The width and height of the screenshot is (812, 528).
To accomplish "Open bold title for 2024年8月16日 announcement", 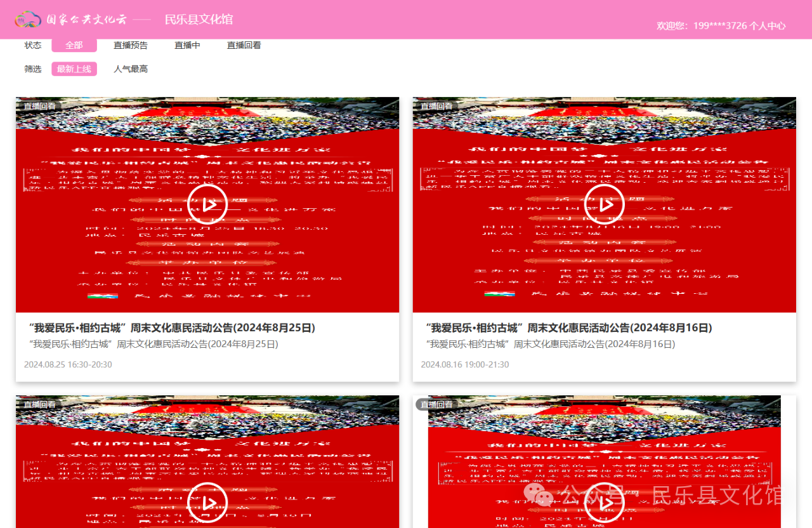I will [569, 327].
